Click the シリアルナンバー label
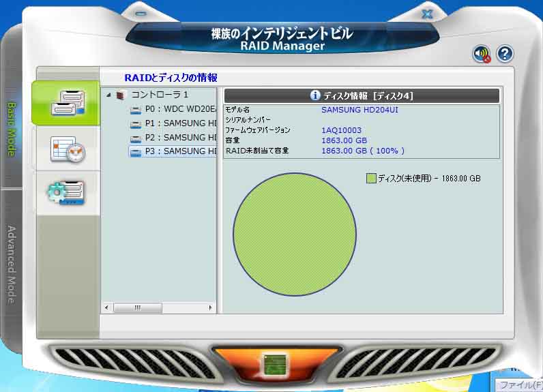 tap(248, 120)
